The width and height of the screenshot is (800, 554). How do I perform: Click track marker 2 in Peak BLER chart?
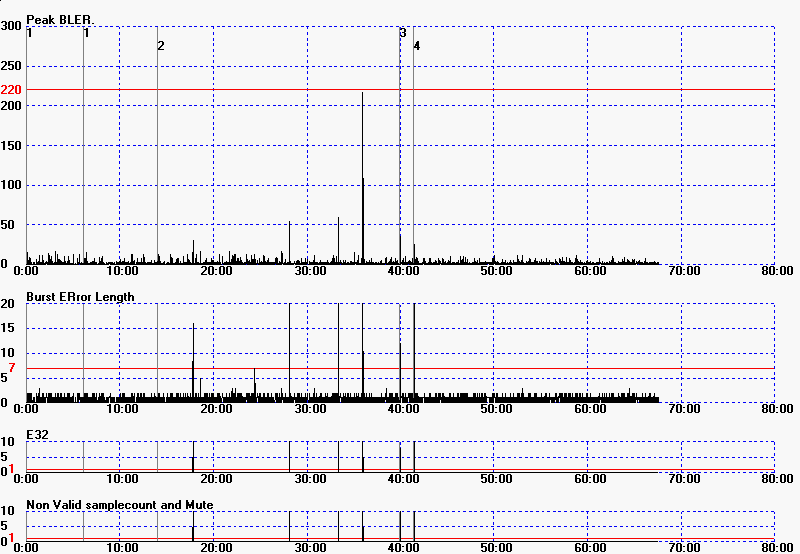(x=160, y=46)
